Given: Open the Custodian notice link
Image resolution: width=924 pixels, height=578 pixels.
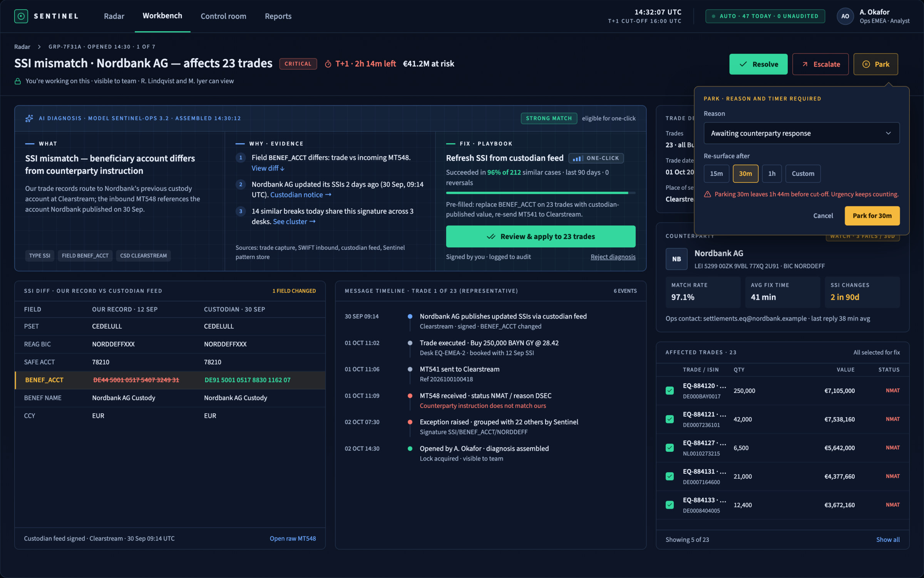Looking at the screenshot, I should [301, 195].
